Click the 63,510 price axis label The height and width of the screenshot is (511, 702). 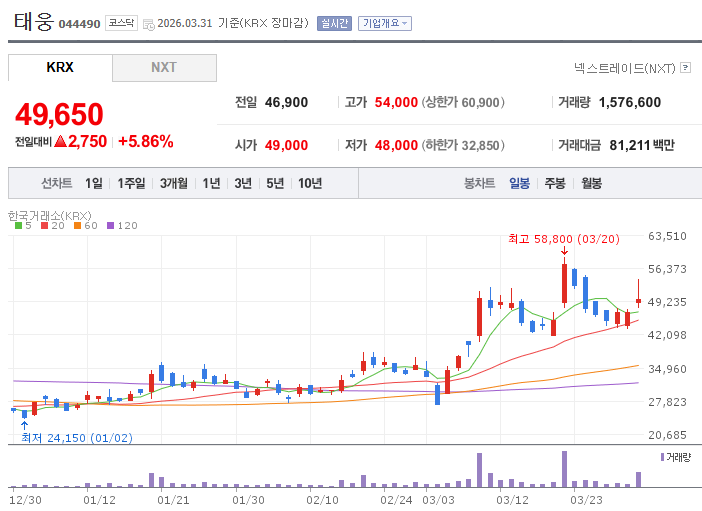click(x=667, y=236)
